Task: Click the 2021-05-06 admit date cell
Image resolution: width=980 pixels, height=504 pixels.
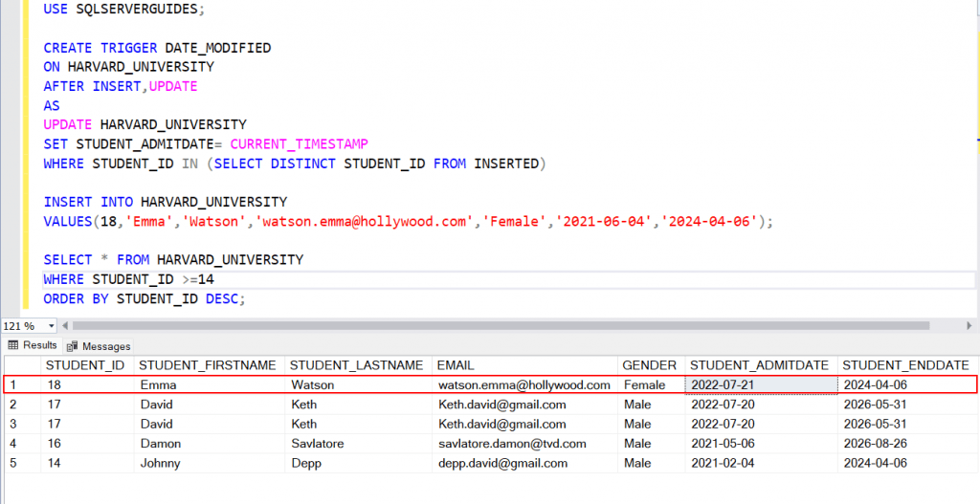Action: (761, 444)
